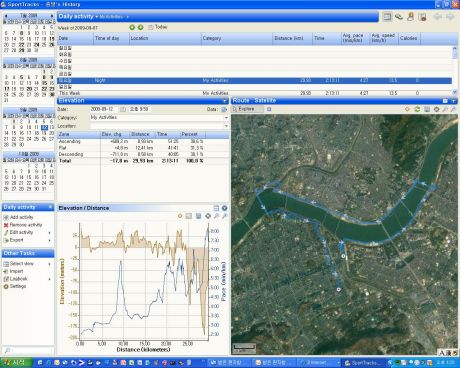Toggle the small square button beside Explore
Viewport: 460px width, 368px height.
[x=269, y=109]
